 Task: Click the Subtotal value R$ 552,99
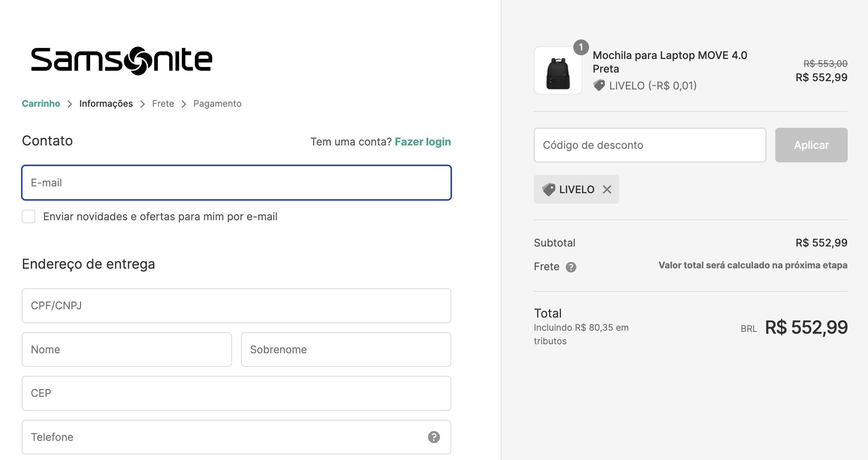[821, 243]
